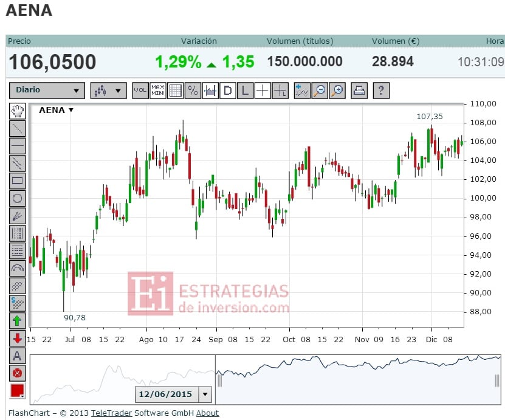This screenshot has width=505, height=420.
Task: Open the Diario period dropdown
Action: (47, 91)
